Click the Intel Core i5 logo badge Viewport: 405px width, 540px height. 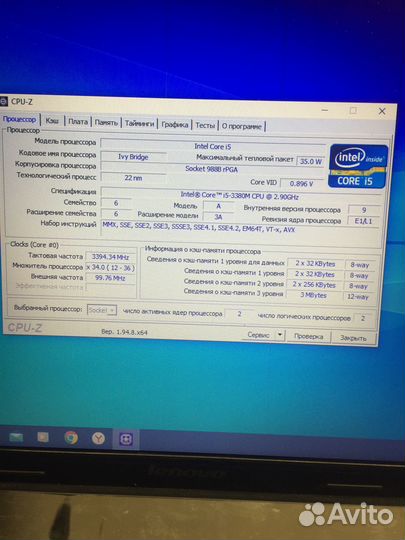358,166
